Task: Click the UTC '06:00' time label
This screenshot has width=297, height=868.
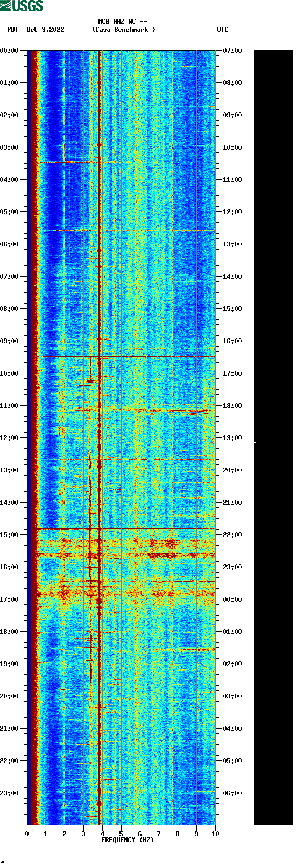Action: click(x=232, y=793)
